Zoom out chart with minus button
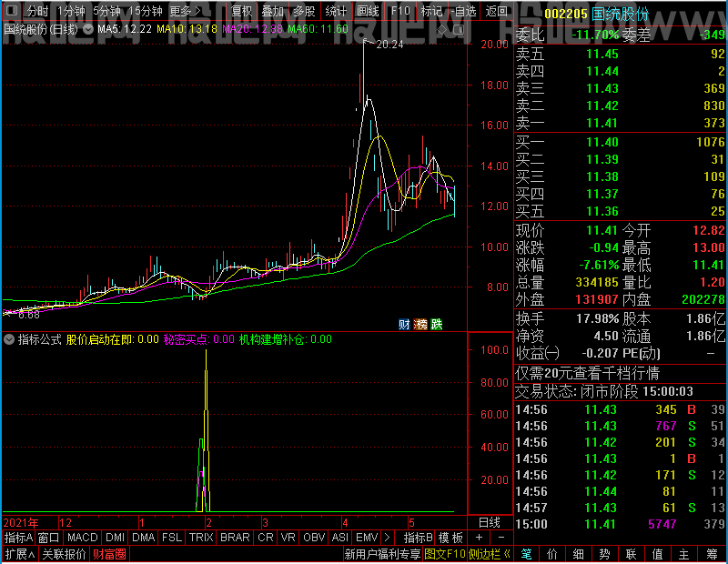The image size is (728, 564). pyautogui.click(x=501, y=538)
